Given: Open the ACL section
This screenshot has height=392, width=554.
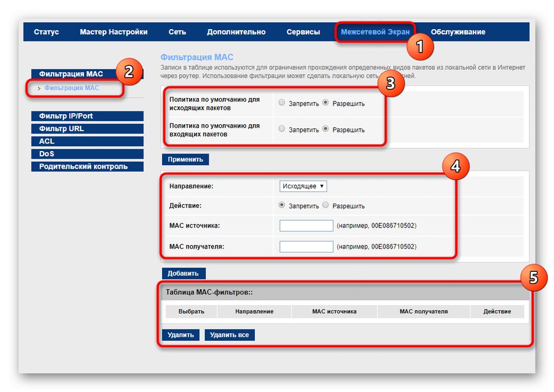Looking at the screenshot, I should [87, 141].
